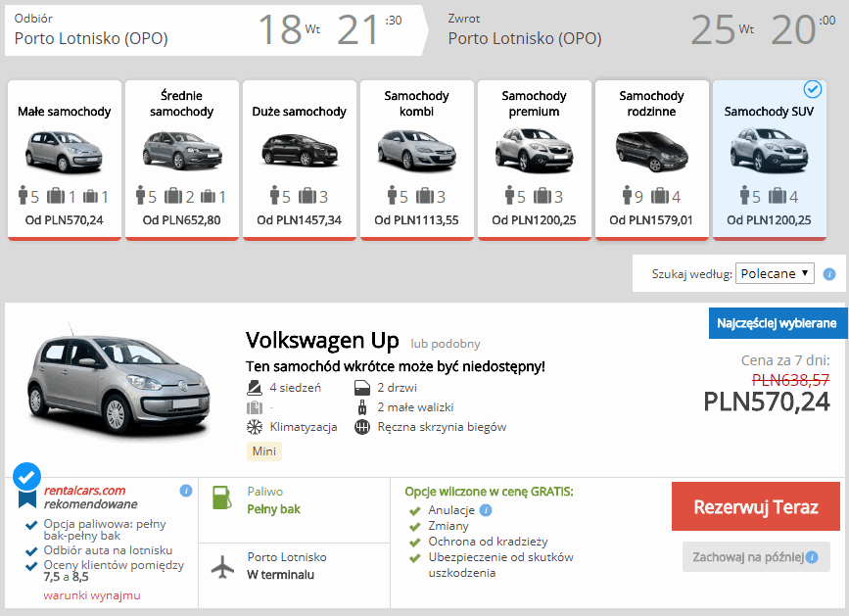The width and height of the screenshot is (849, 616).
Task: Click info icon beside rentalcars.com rekomendowane
Action: click(x=186, y=491)
